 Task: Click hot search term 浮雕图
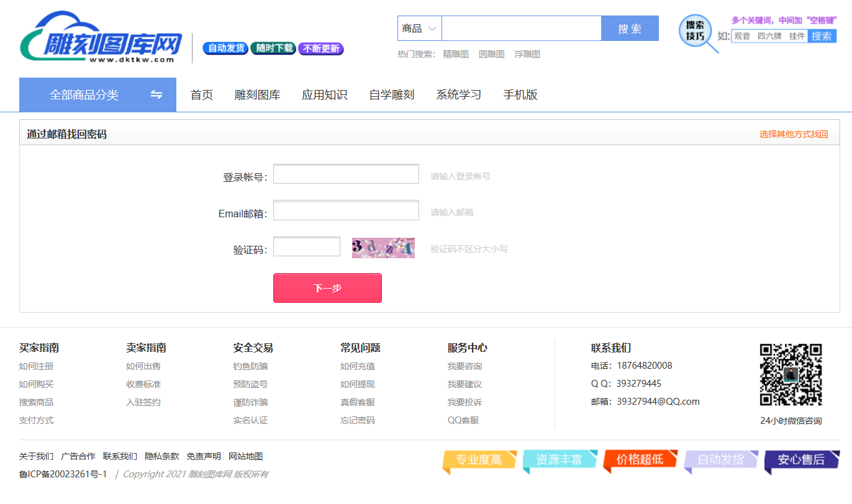[528, 54]
